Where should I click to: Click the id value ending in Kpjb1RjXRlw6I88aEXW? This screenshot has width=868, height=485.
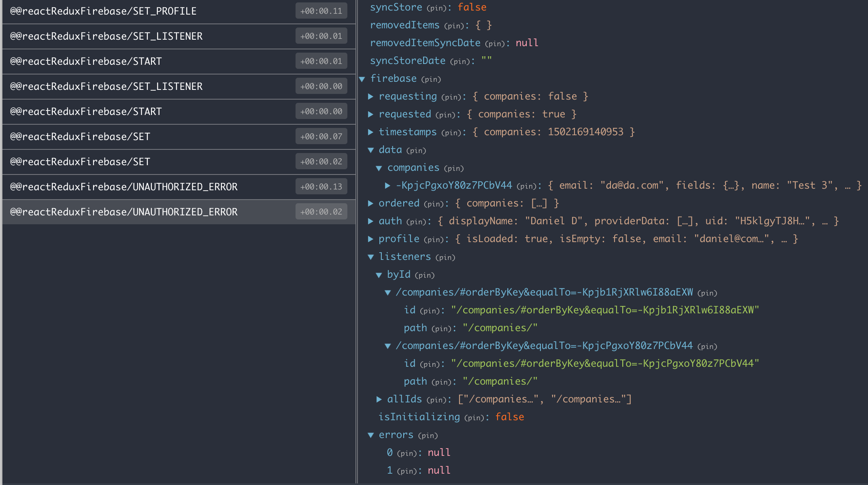(x=605, y=310)
